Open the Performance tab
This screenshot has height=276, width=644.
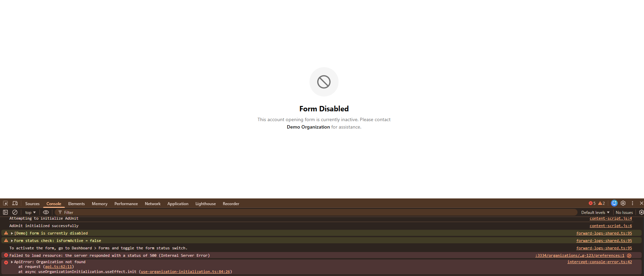[126, 204]
